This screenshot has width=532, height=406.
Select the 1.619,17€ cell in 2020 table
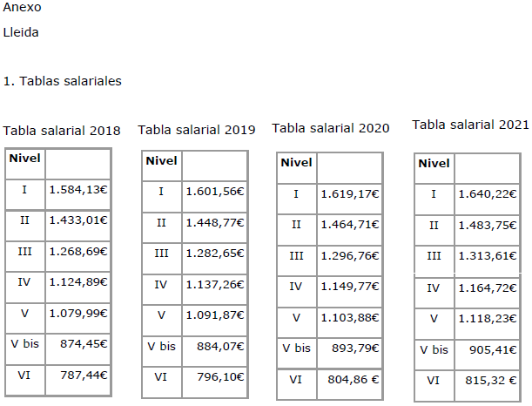coord(349,194)
